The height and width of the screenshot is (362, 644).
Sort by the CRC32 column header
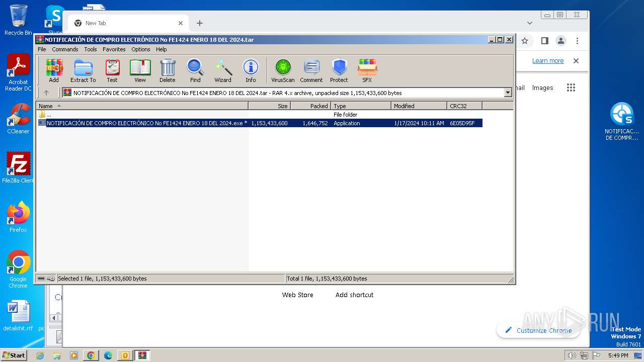[x=464, y=106]
